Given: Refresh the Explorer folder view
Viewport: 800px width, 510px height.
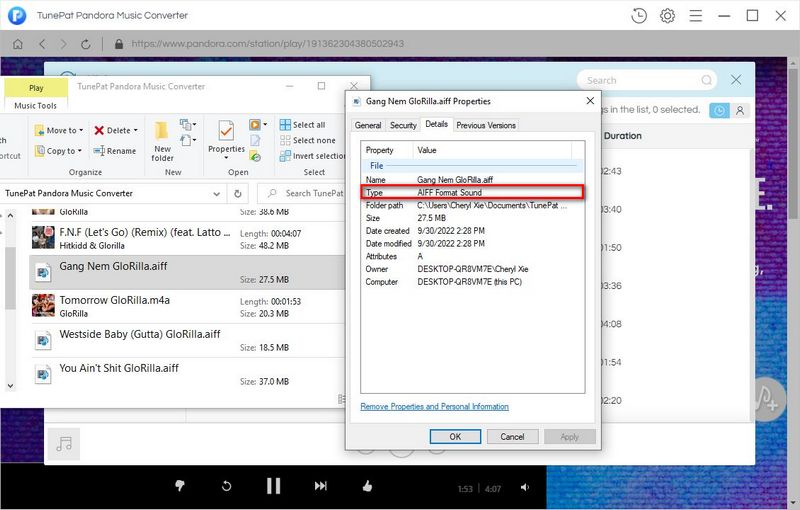Looking at the screenshot, I should click(x=238, y=194).
